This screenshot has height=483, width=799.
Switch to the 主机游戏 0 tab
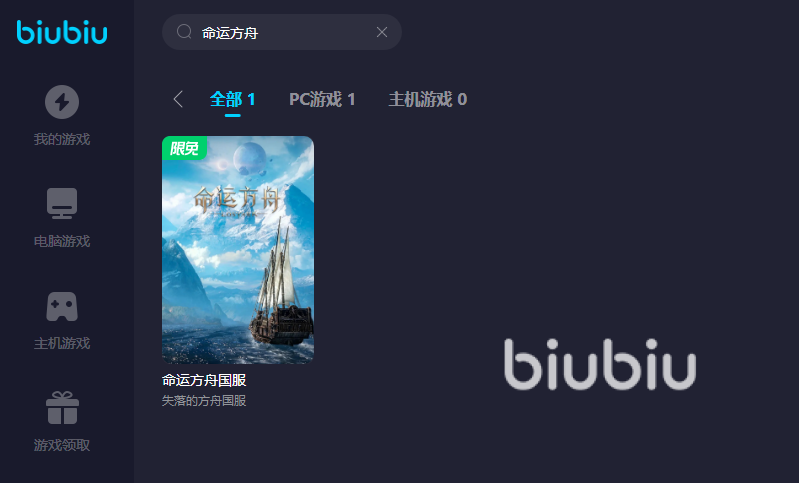pyautogui.click(x=428, y=99)
